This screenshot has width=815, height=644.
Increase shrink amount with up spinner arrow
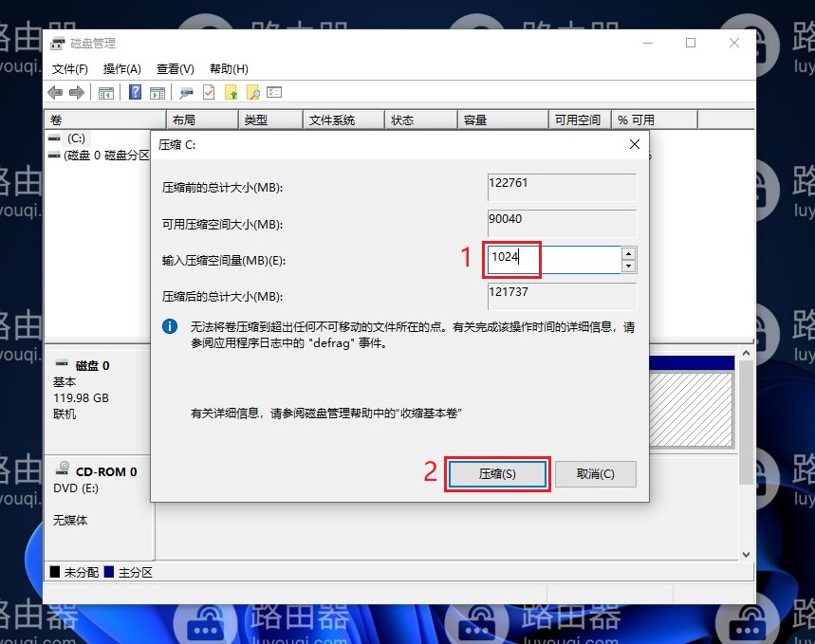click(x=629, y=253)
